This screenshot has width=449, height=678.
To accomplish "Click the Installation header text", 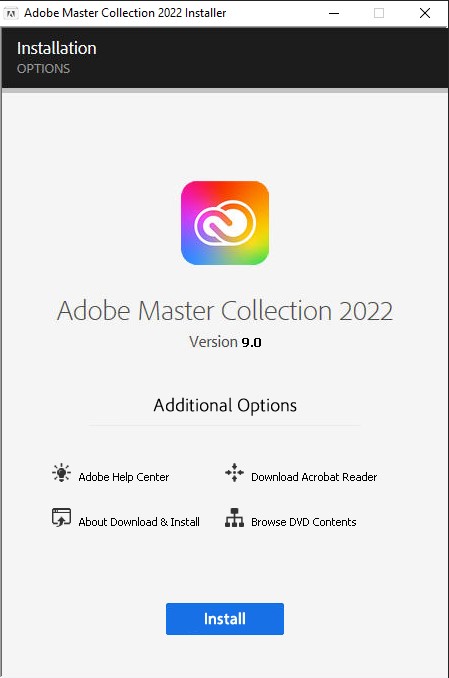I will [57, 48].
